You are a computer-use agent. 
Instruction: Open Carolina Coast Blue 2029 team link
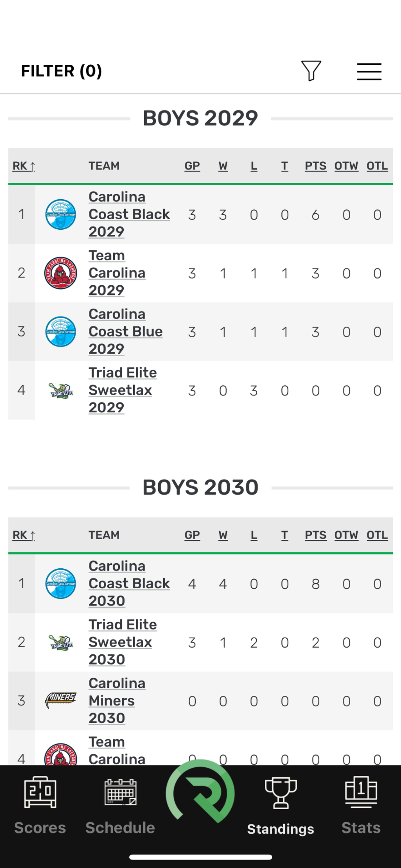126,332
